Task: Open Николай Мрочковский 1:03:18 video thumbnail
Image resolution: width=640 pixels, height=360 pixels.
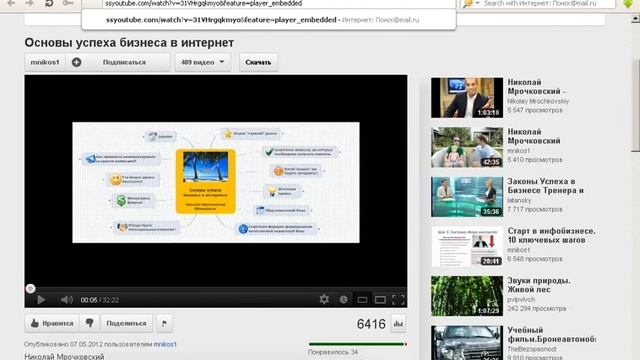Action: (467, 98)
